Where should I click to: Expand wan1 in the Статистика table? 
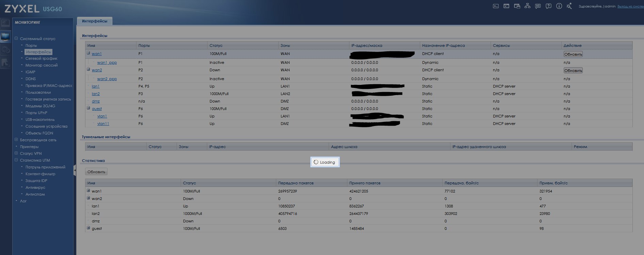88,190
